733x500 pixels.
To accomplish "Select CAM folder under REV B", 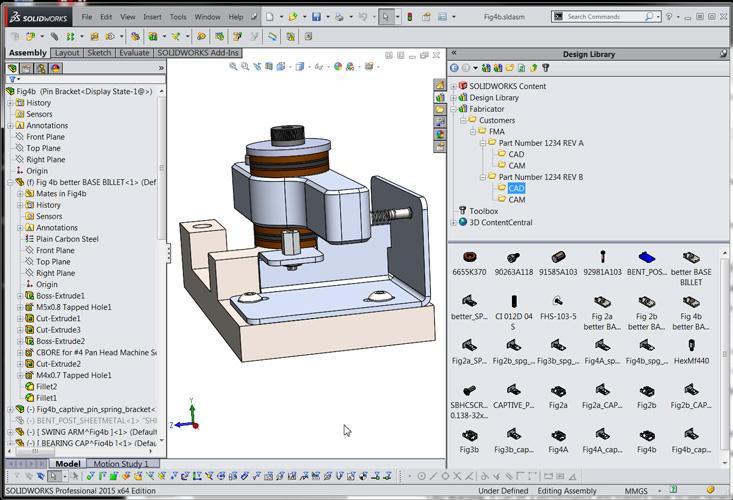I will pos(517,200).
